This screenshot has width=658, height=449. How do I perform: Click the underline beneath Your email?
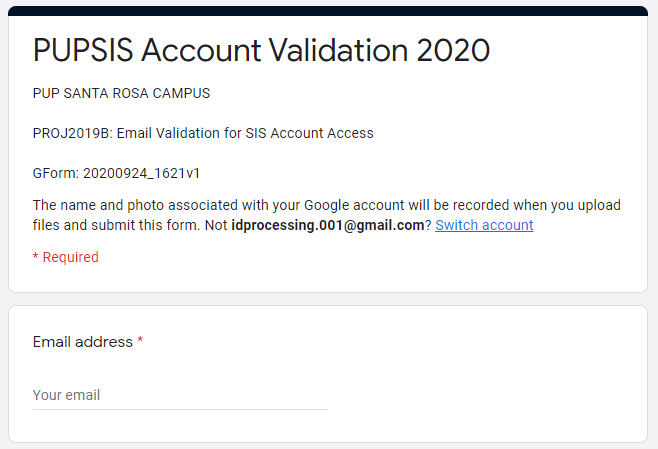(x=180, y=409)
